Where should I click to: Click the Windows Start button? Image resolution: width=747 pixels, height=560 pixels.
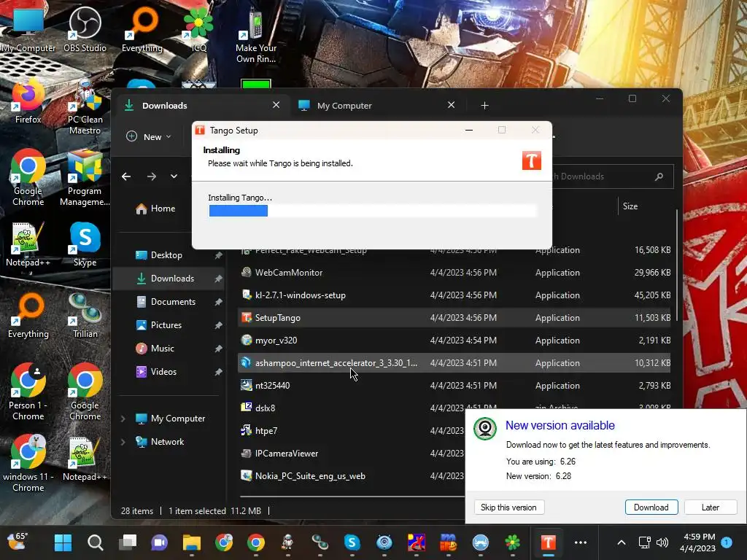coord(63,542)
